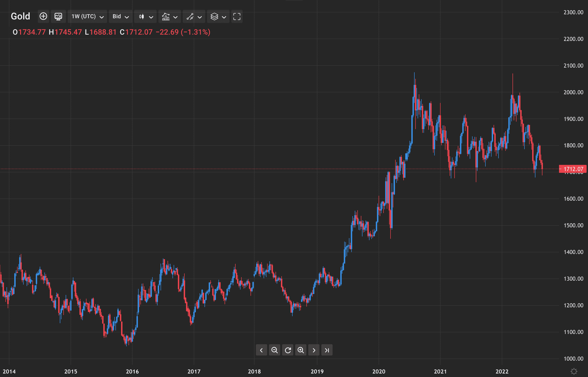Image resolution: width=588 pixels, height=377 pixels.
Task: Click the line drawing tool icon
Action: [x=190, y=16]
